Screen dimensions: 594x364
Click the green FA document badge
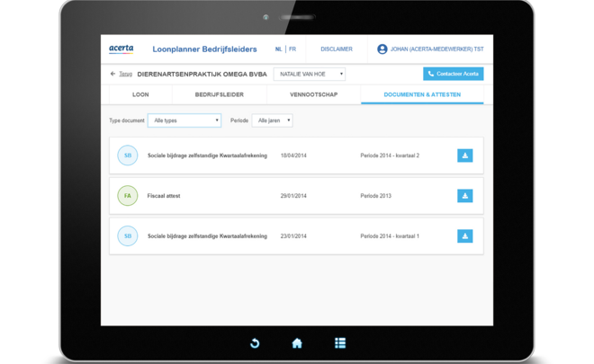(128, 196)
